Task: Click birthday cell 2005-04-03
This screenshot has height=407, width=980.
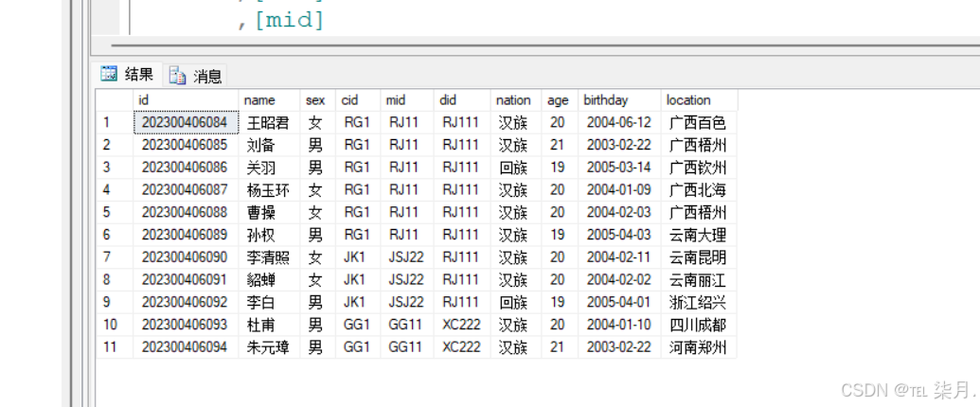Action: click(x=619, y=235)
